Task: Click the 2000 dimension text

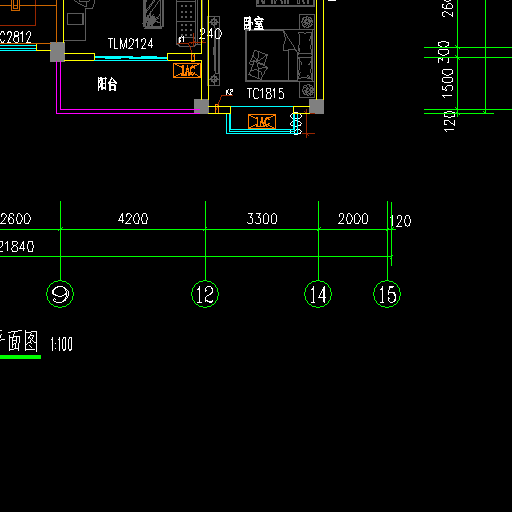Action: point(353,219)
